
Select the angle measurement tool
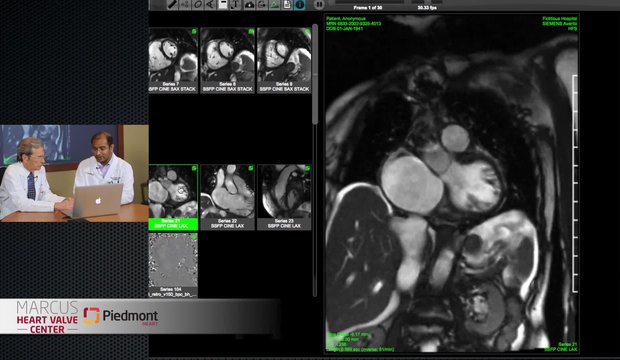(210, 5)
